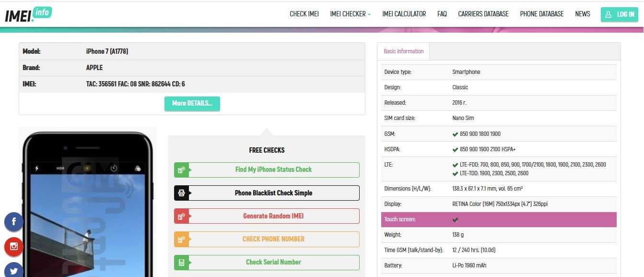This screenshot has height=277, width=644.
Task: Select the Basic information tab
Action: click(403, 51)
